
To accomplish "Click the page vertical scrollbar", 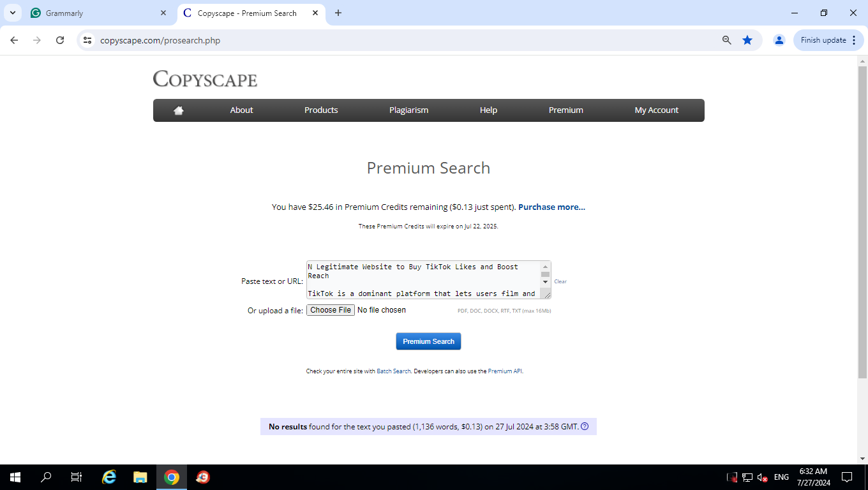I will [x=862, y=222].
